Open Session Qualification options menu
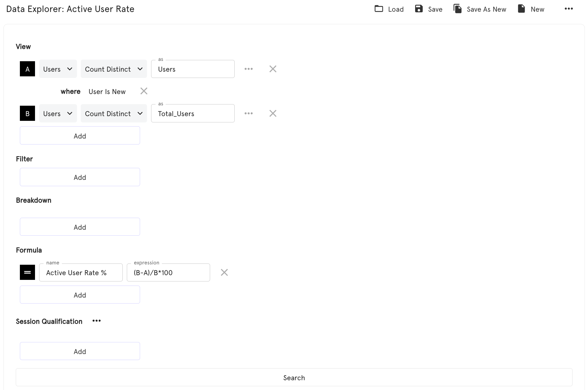588x390 pixels. tap(97, 321)
